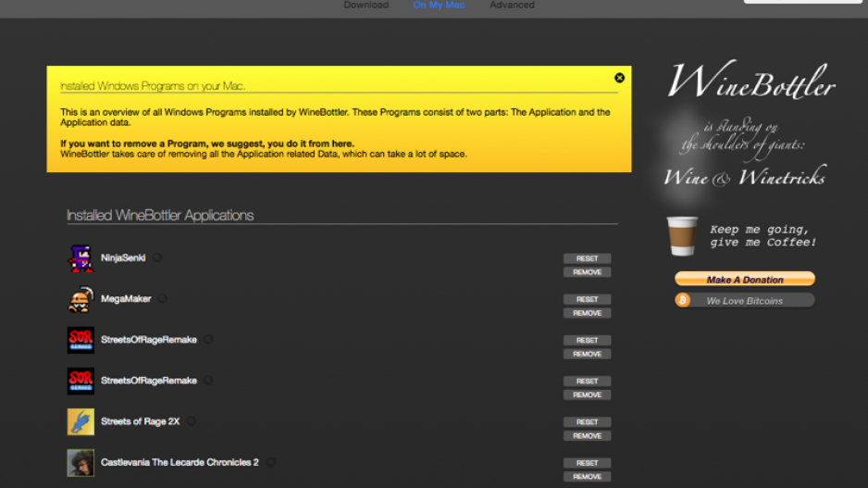Screen dimensions: 868x488
Task: Click magnifier icon beside Castlevania Lecarde Chronicles 2
Action: click(271, 462)
